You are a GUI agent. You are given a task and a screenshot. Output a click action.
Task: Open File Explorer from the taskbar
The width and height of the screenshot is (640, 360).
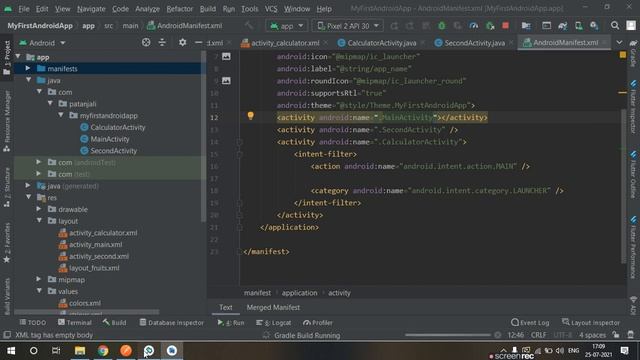pos(80,351)
